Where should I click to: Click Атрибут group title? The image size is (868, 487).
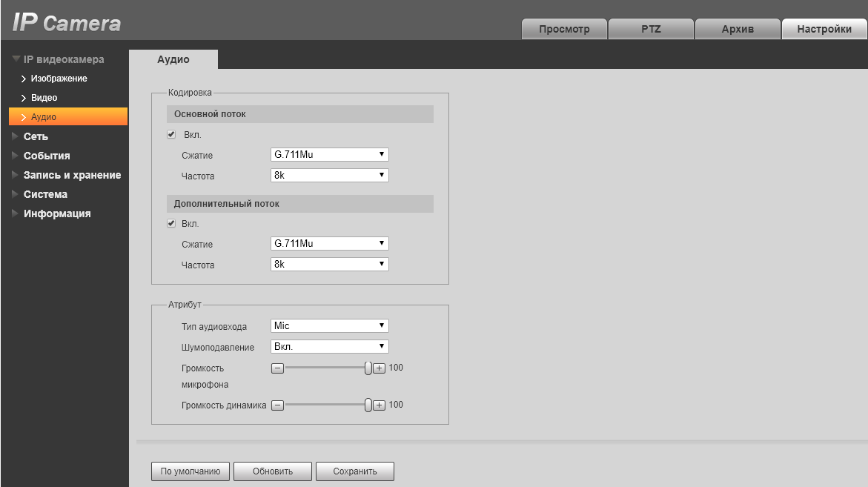185,305
